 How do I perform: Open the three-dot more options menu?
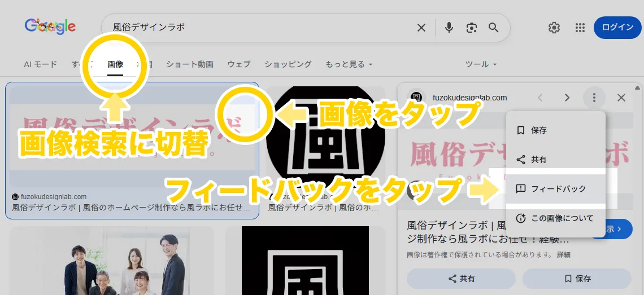point(594,98)
